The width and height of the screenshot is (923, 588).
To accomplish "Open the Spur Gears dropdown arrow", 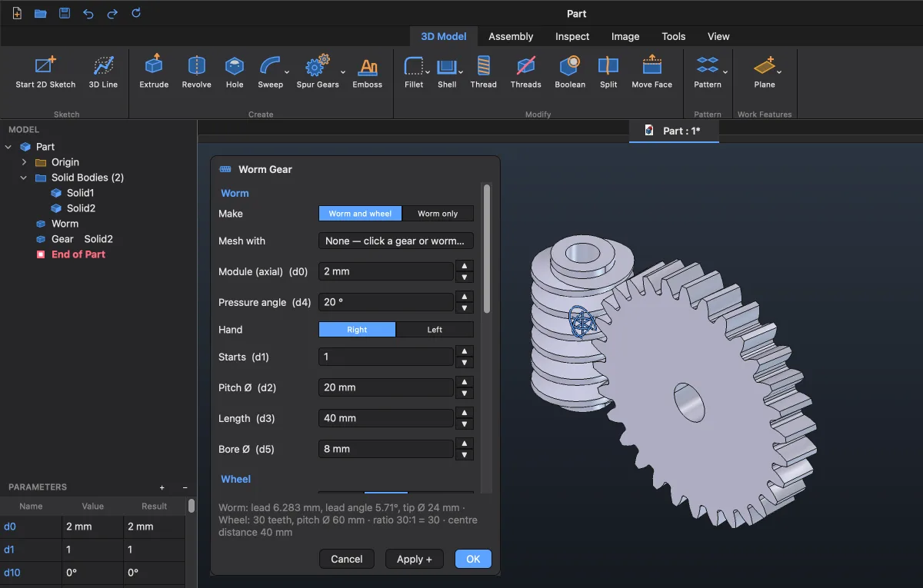I will [x=344, y=72].
